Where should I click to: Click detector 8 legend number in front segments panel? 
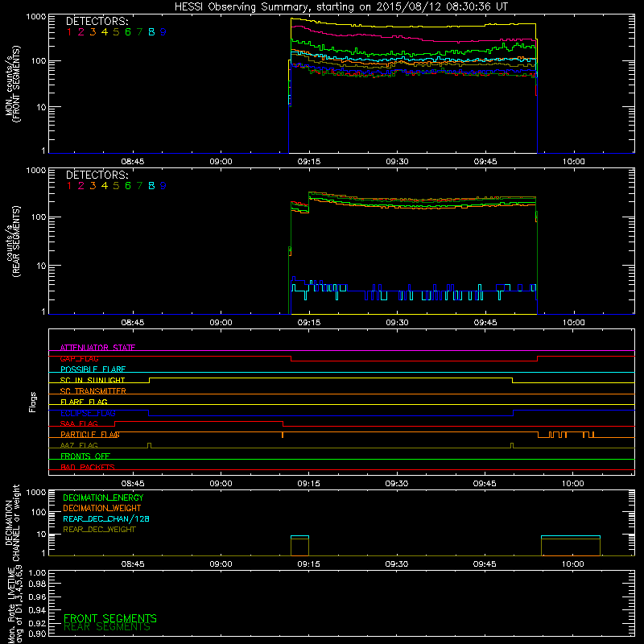(x=151, y=32)
